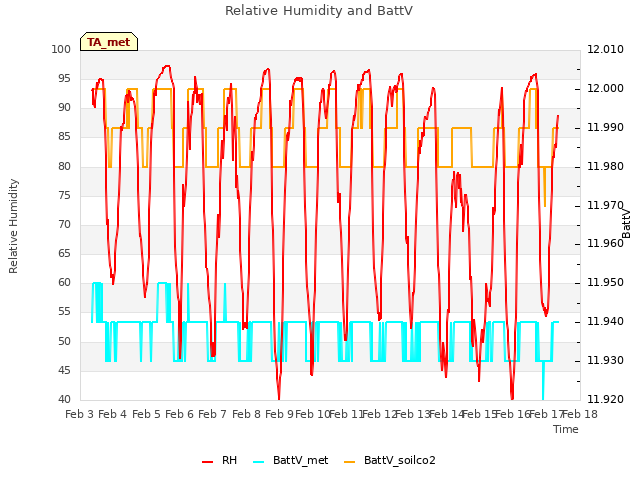Screen dimensions: 640x480
Task: Click the '11.950' right axis value
Action: [605, 282]
